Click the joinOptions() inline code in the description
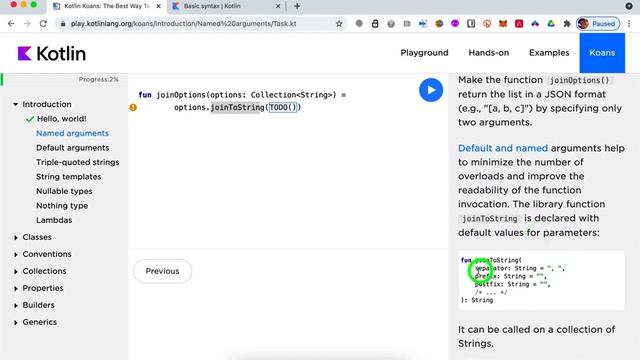This screenshot has height=360, width=640. (x=579, y=80)
